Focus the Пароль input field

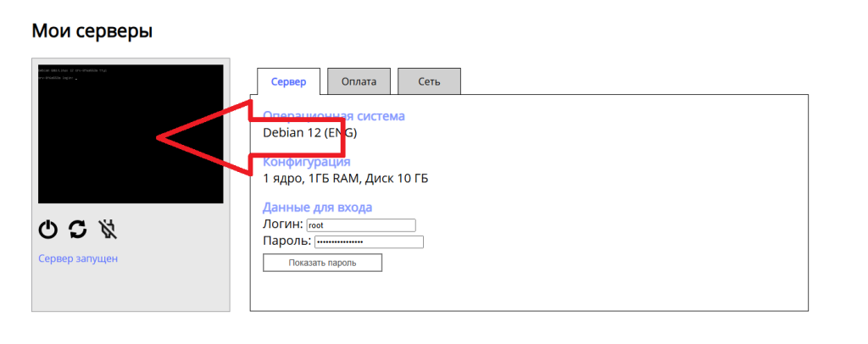[x=369, y=242]
